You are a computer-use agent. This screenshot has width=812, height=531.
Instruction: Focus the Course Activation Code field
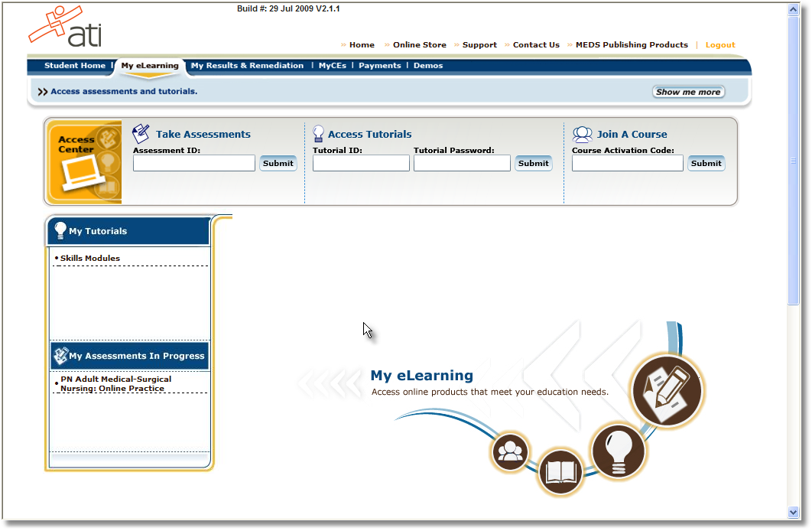(x=627, y=163)
